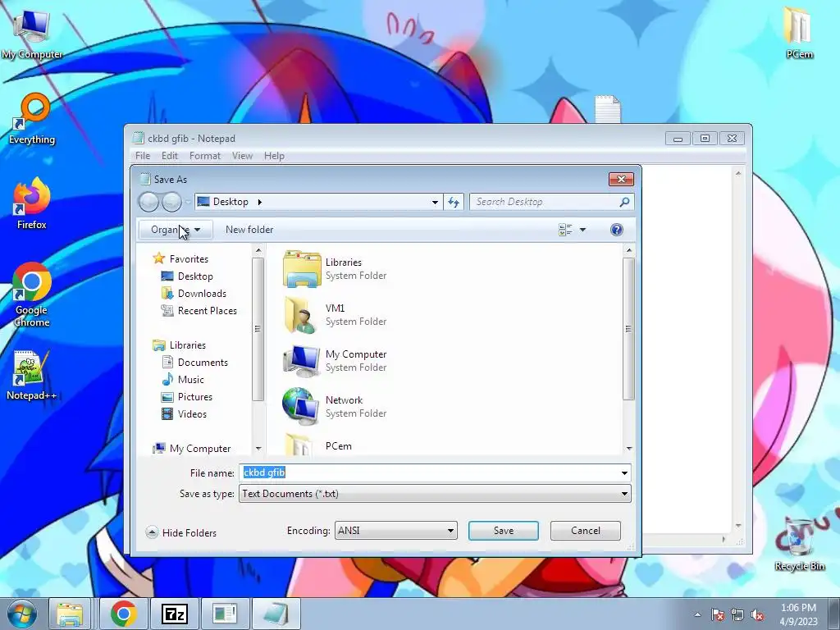The width and height of the screenshot is (840, 630).
Task: Click the Save button
Action: click(x=503, y=531)
